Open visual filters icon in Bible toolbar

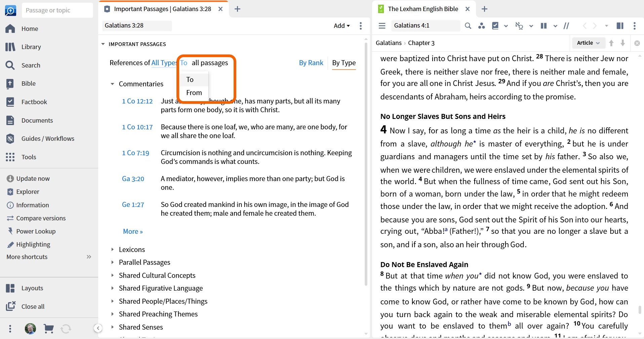pyautogui.click(x=482, y=26)
